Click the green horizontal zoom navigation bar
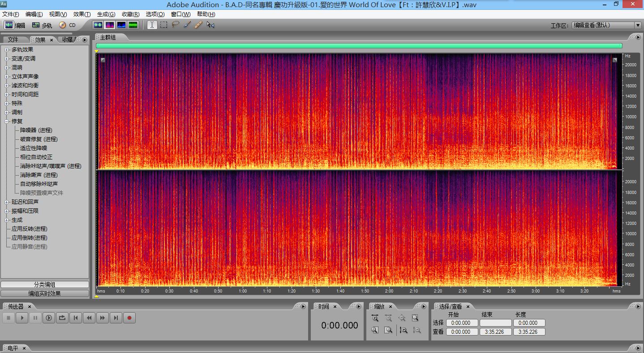Image resolution: width=644 pixels, height=353 pixels. click(359, 46)
